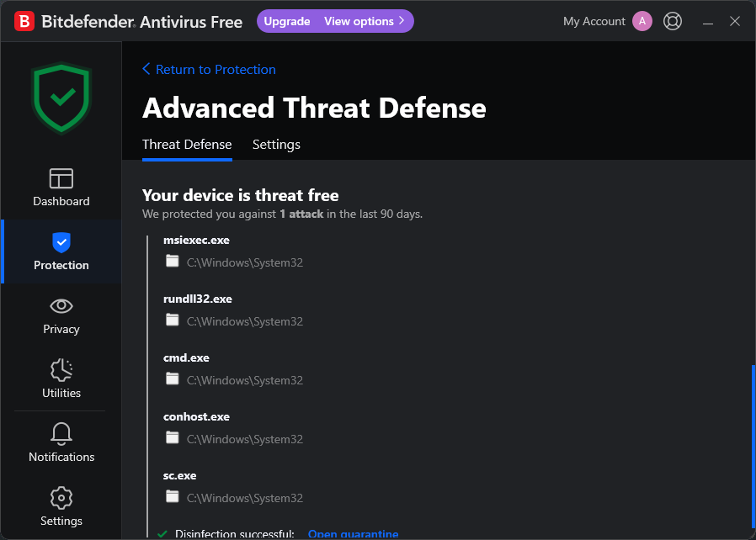Open sidebar Settings gear icon
This screenshot has height=540, width=756.
pos(61,498)
